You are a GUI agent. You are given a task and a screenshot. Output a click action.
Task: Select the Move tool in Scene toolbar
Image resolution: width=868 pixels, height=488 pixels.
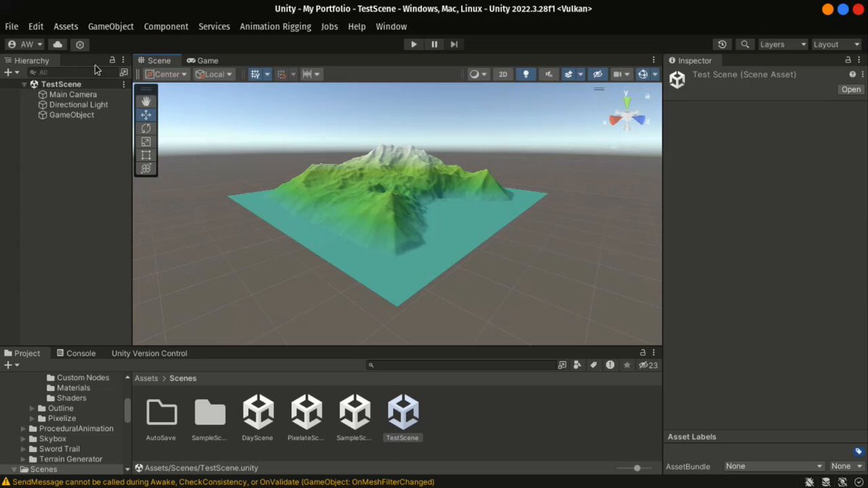click(x=146, y=115)
